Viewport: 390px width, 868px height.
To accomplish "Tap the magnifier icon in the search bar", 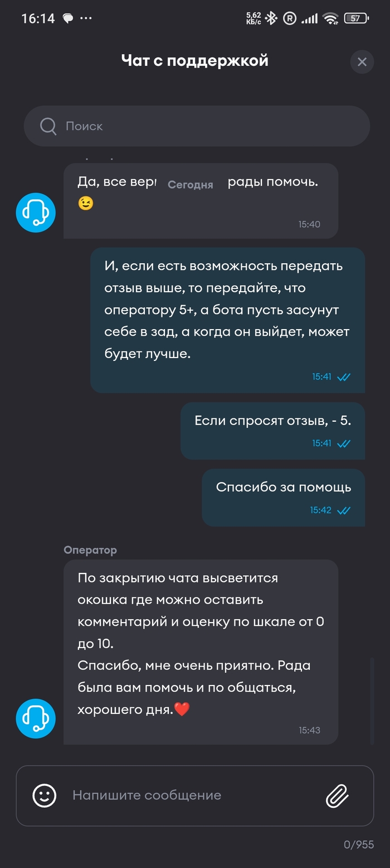I will 48,126.
